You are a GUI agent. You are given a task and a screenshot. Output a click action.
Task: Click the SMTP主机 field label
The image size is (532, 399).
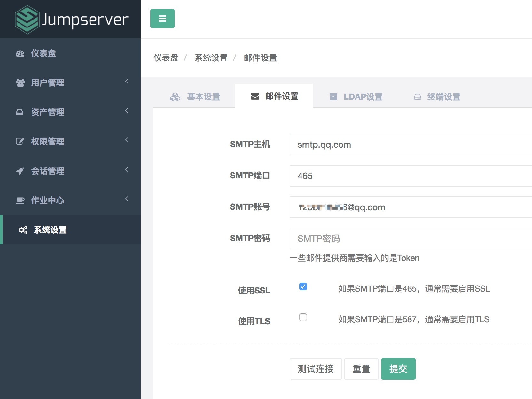coord(250,145)
